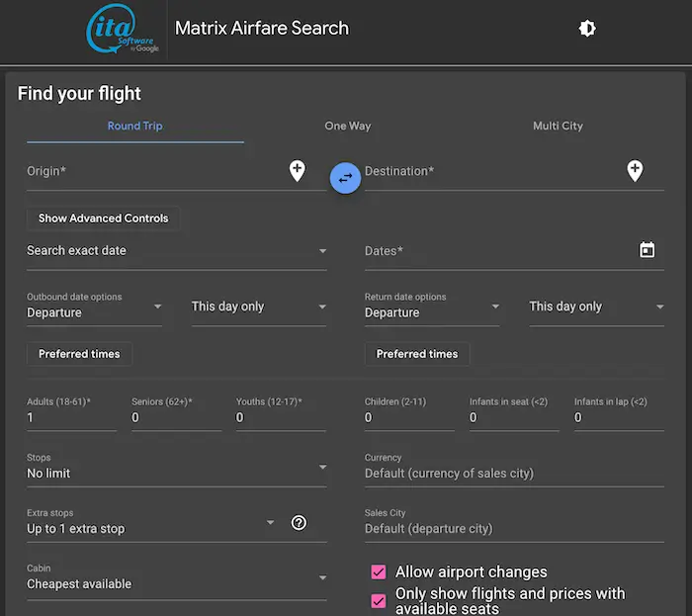The width and height of the screenshot is (692, 616).
Task: Click the ITA Software logo
Action: point(122,29)
